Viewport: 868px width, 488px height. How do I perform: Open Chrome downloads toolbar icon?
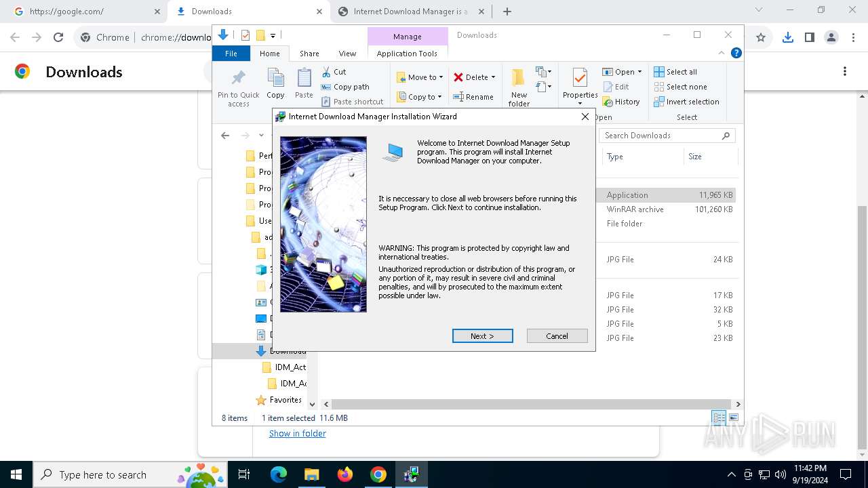point(787,38)
